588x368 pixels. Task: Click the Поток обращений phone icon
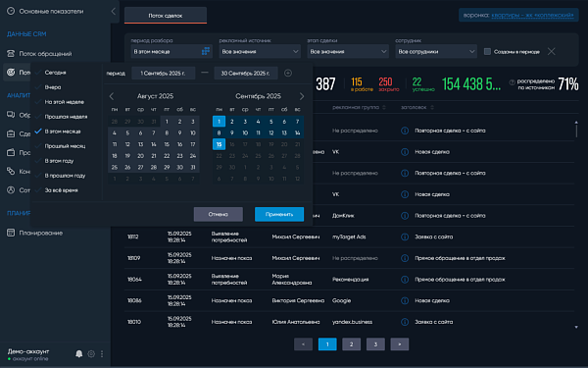point(11,54)
